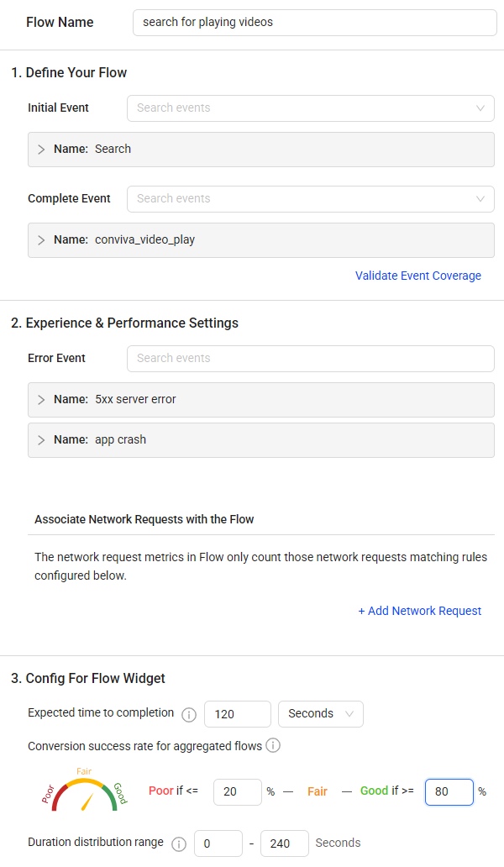Viewport: 504px width, 867px height.
Task: Click Add Network Request link
Action: [419, 611]
